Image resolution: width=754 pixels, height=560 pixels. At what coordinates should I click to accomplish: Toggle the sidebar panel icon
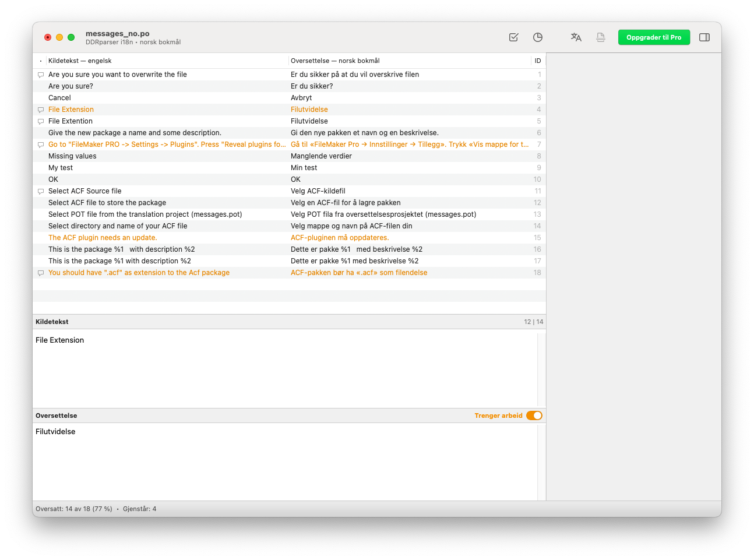click(704, 37)
